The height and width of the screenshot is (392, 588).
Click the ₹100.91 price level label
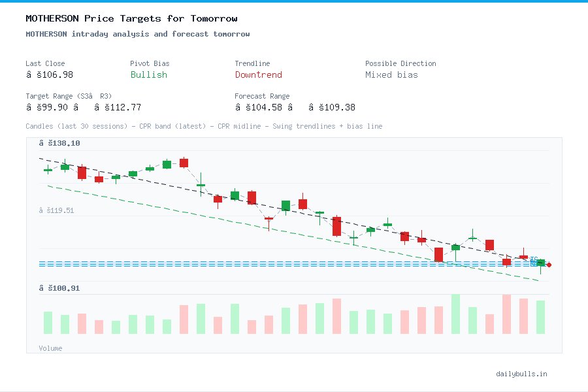61,287
